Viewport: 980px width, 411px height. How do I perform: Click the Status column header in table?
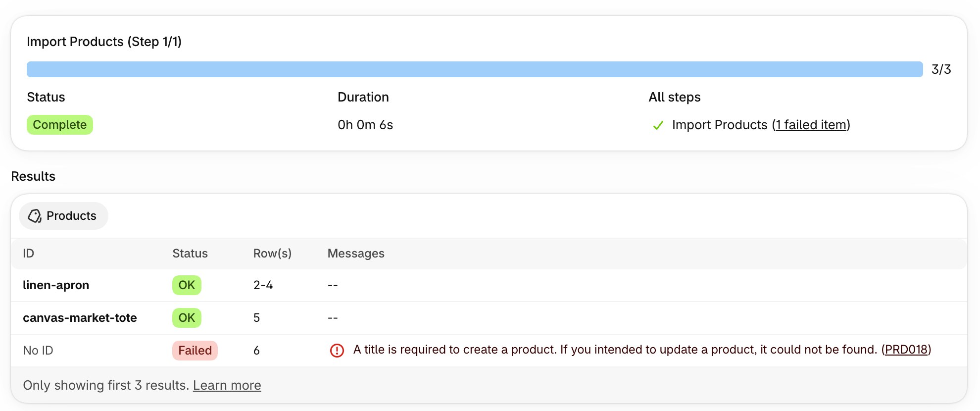click(190, 254)
